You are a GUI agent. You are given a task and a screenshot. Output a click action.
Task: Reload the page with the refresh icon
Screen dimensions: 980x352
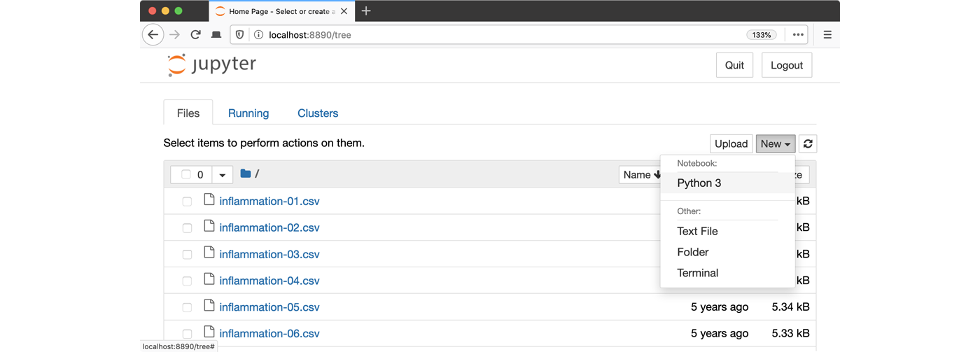pyautogui.click(x=196, y=34)
